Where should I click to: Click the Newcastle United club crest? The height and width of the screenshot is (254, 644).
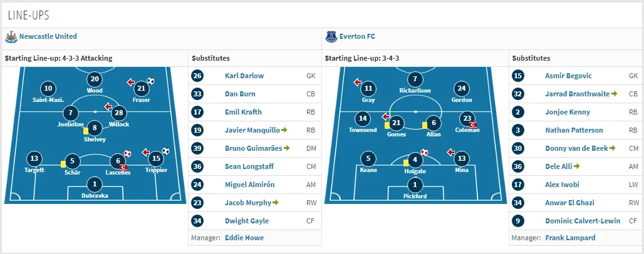[11, 37]
